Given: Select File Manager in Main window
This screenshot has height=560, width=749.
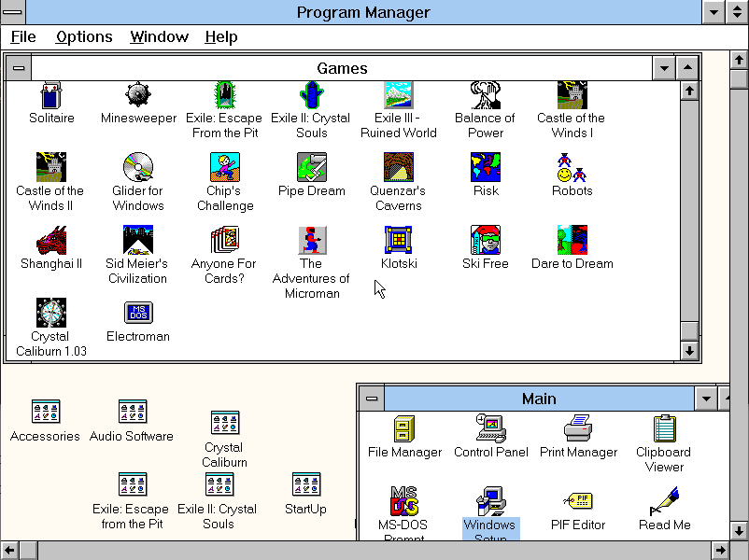Looking at the screenshot, I should pyautogui.click(x=404, y=428).
